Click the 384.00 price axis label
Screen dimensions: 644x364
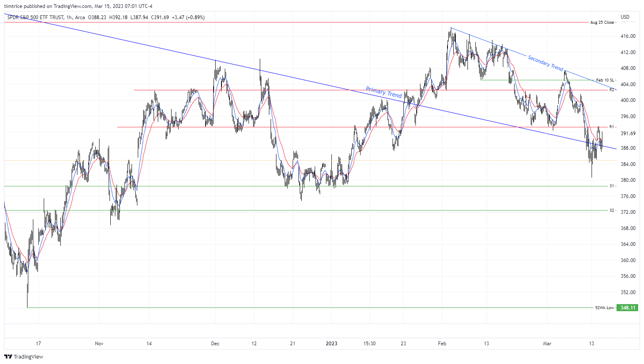(x=628, y=164)
